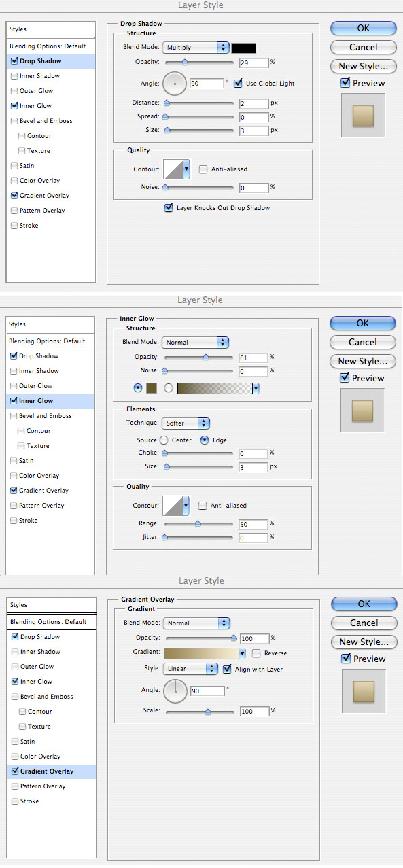Select Center as Inner Glow source
This screenshot has width=403, height=868.
tap(164, 440)
